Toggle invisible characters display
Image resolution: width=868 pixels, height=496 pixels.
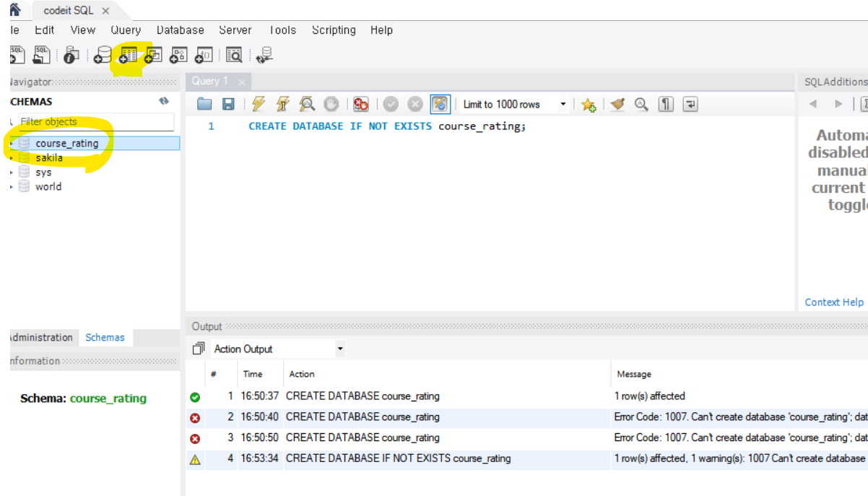666,105
